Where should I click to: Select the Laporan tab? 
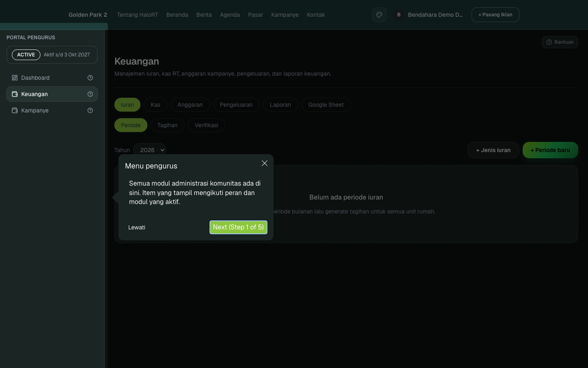click(281, 105)
